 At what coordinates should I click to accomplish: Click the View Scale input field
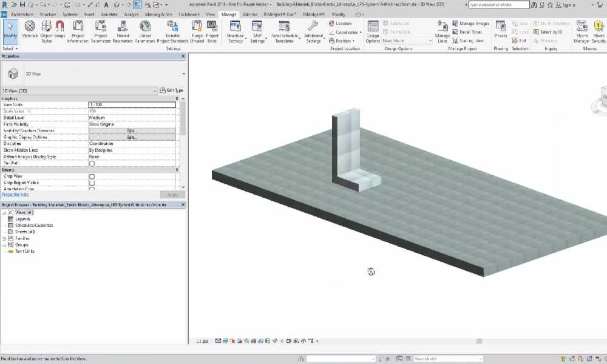point(132,105)
